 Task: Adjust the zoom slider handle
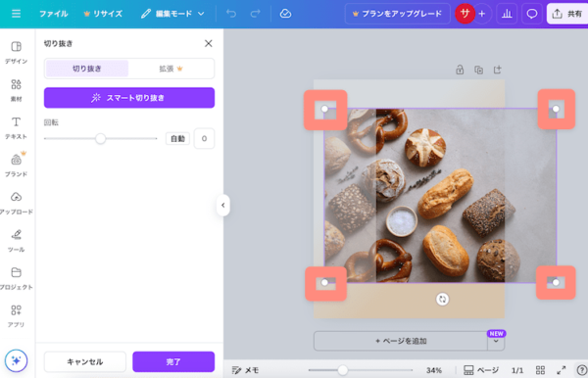(342, 370)
